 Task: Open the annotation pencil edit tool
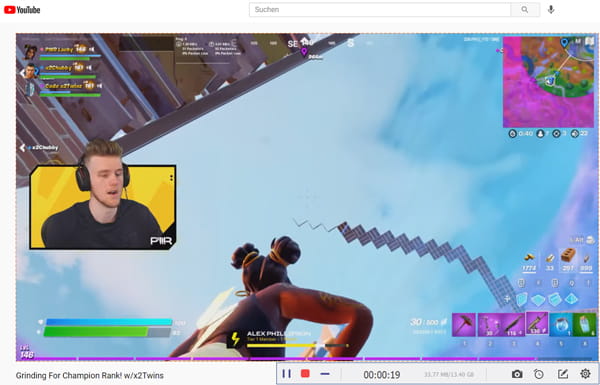(x=562, y=374)
